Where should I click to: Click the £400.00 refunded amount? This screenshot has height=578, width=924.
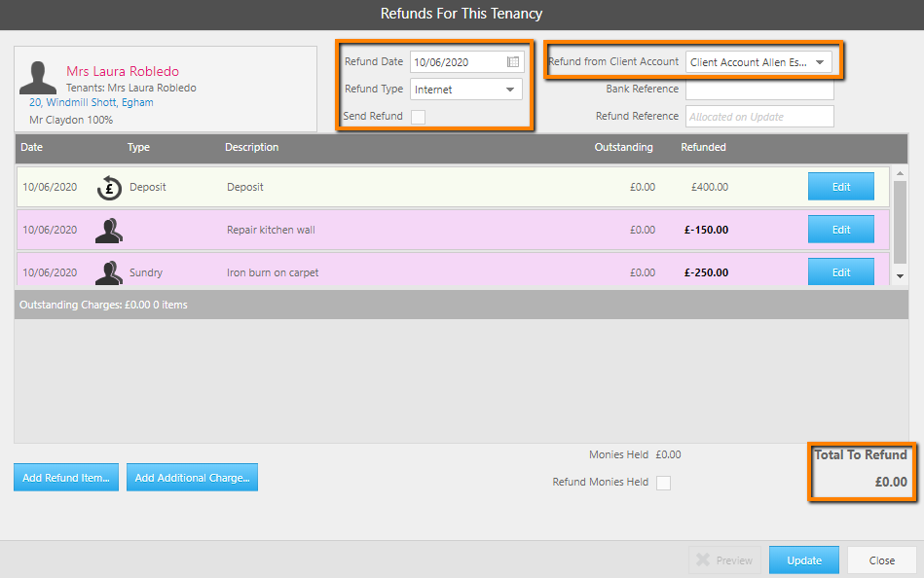(x=710, y=187)
